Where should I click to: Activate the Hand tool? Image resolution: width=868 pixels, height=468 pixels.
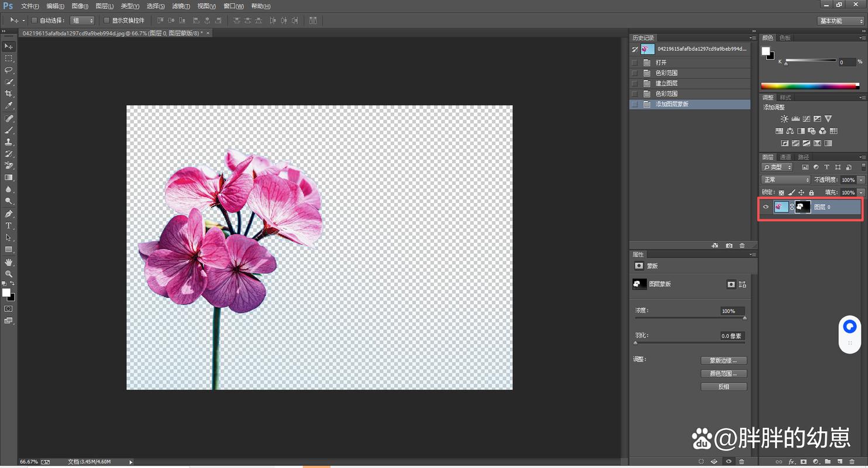(8, 262)
